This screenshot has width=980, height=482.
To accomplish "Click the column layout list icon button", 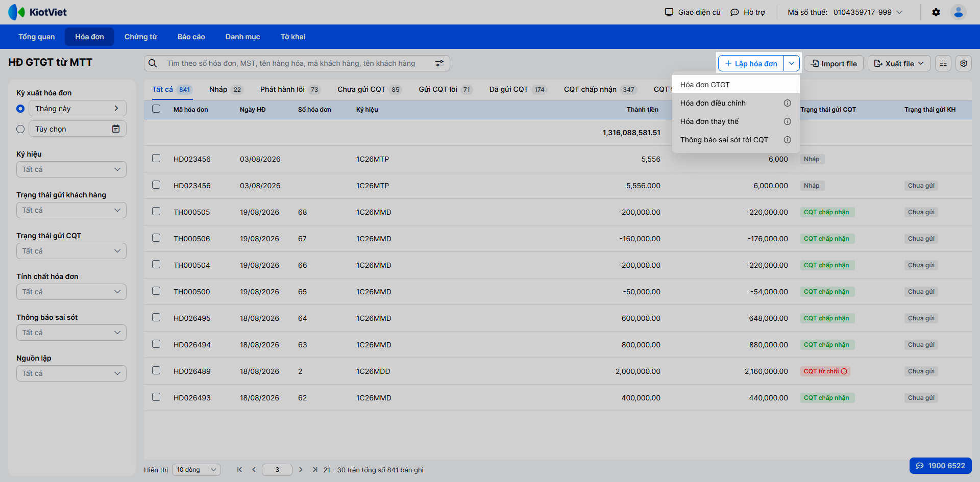I will (x=943, y=63).
